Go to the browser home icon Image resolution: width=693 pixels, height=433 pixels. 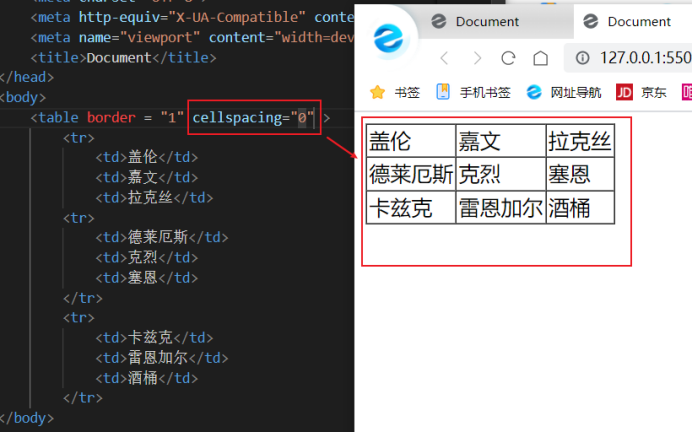[540, 58]
